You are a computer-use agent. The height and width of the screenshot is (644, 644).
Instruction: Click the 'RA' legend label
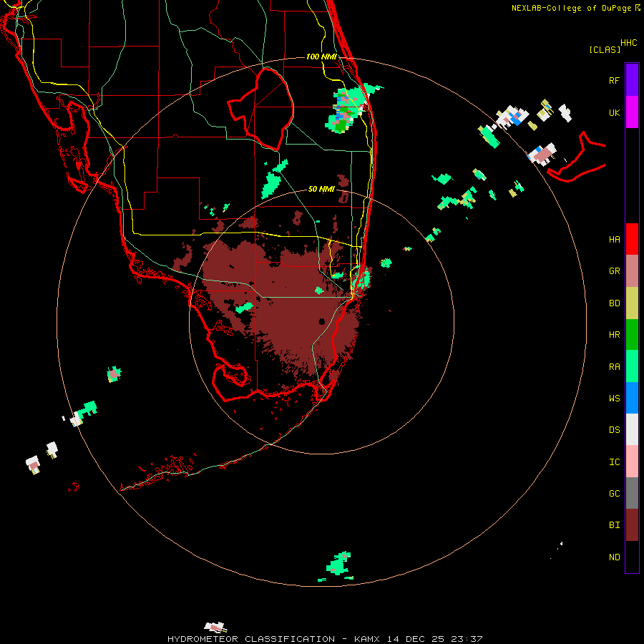click(615, 367)
